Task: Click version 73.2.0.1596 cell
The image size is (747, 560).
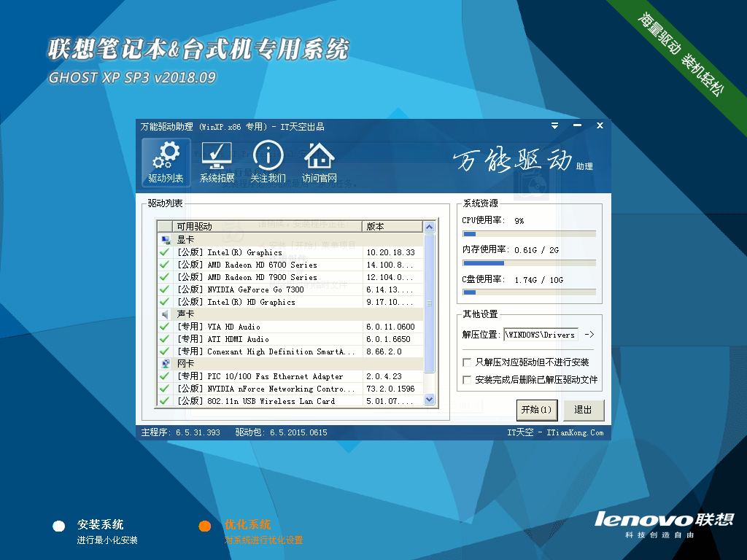Action: [391, 389]
